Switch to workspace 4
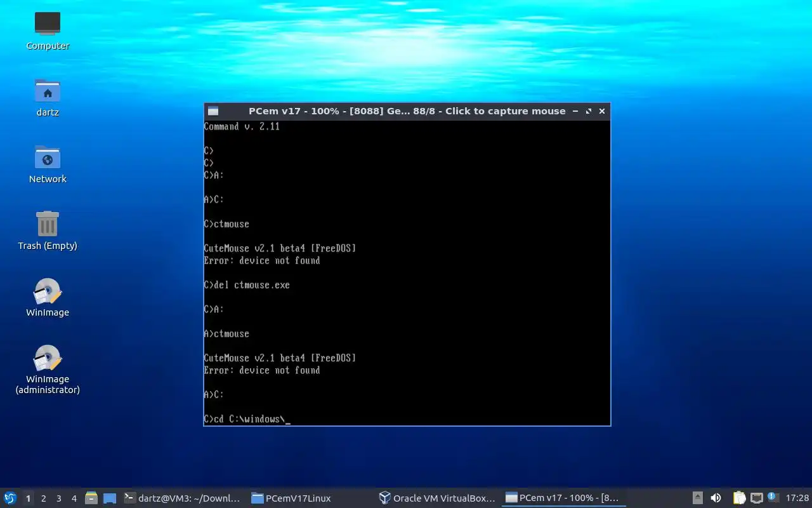 coord(74,498)
